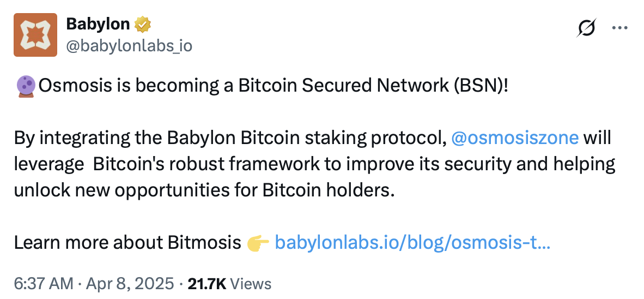Image resolution: width=644 pixels, height=299 pixels.
Task: Click the 21.7K view count number
Action: (x=206, y=284)
